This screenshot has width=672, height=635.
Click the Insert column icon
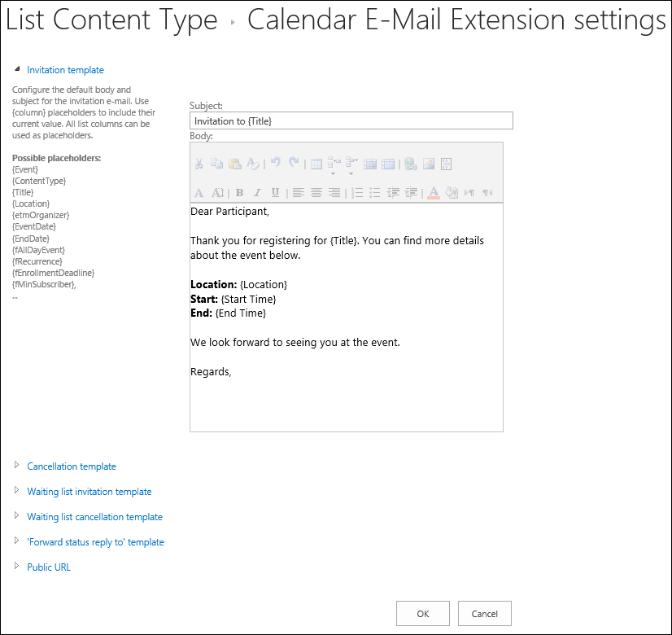(x=351, y=162)
